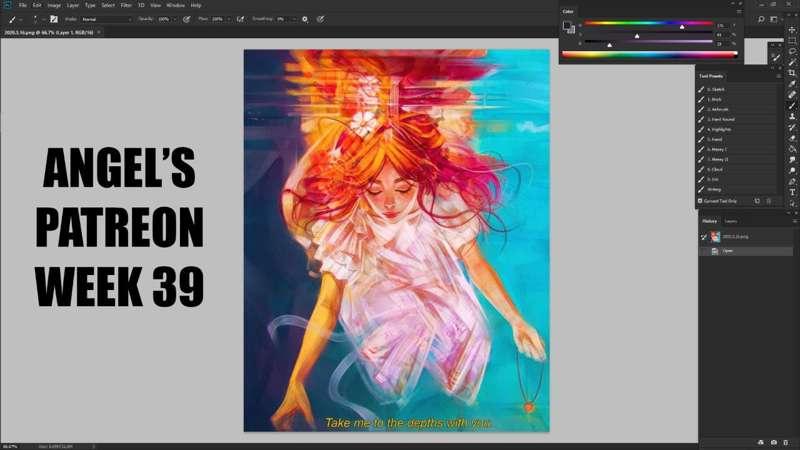This screenshot has height=450, width=800.
Task: Pick a color from the spectrum ramp
Action: coord(649,54)
